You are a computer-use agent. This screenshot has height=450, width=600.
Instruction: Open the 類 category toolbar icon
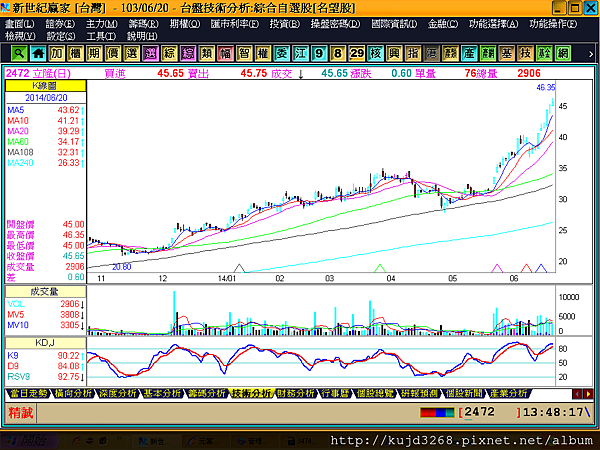(x=207, y=53)
